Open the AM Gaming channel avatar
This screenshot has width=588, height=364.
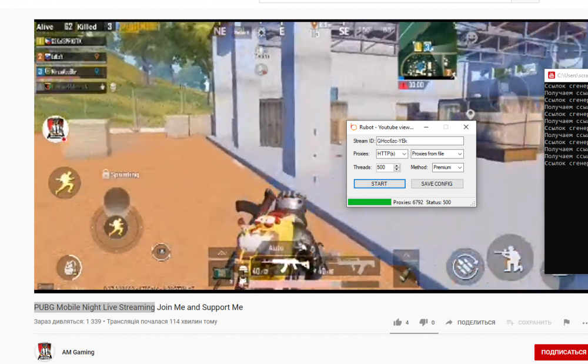pyautogui.click(x=45, y=352)
